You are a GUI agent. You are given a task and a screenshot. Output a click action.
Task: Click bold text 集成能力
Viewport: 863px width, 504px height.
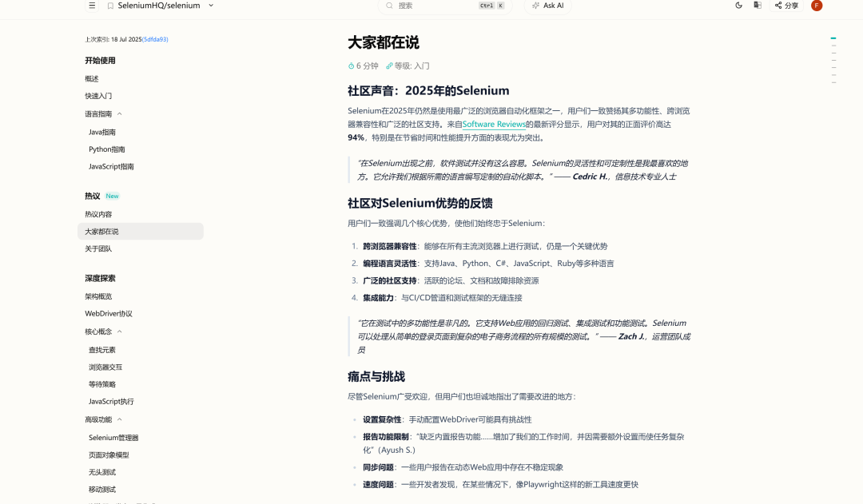point(378,298)
